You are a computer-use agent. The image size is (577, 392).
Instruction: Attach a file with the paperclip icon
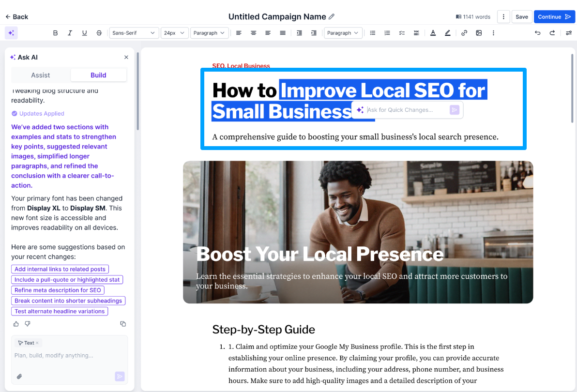click(19, 377)
